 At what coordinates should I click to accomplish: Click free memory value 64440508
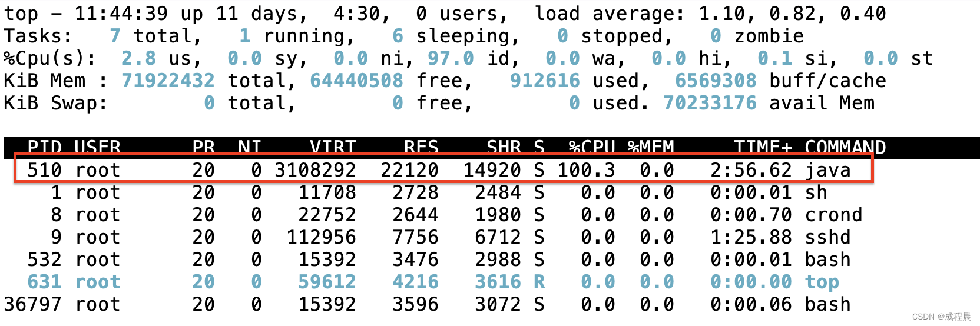coord(356,81)
